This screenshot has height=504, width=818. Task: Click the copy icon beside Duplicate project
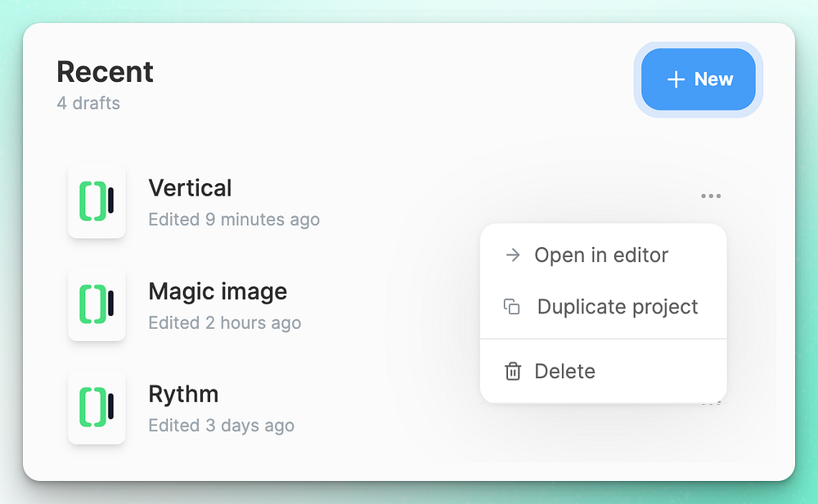512,308
